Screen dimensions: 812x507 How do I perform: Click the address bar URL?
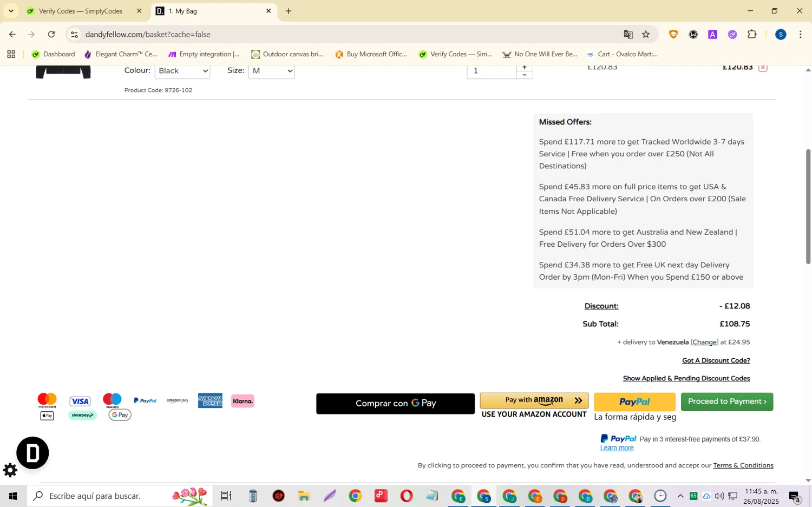coord(148,35)
